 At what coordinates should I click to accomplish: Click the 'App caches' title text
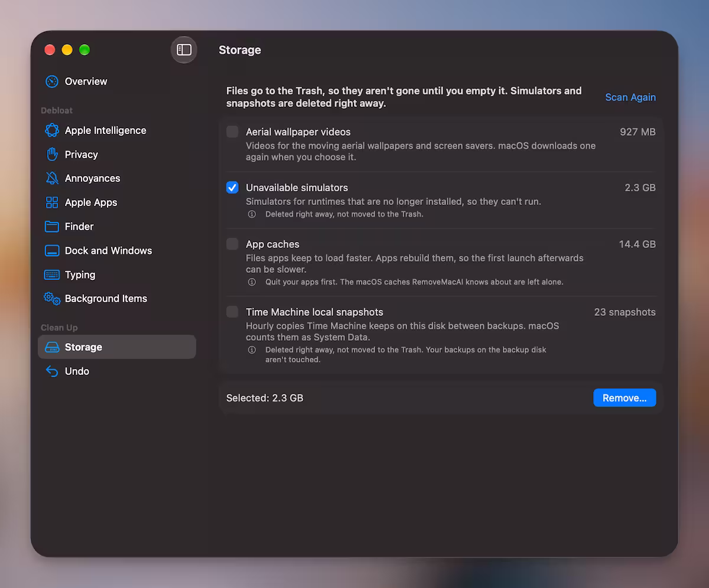pos(273,244)
